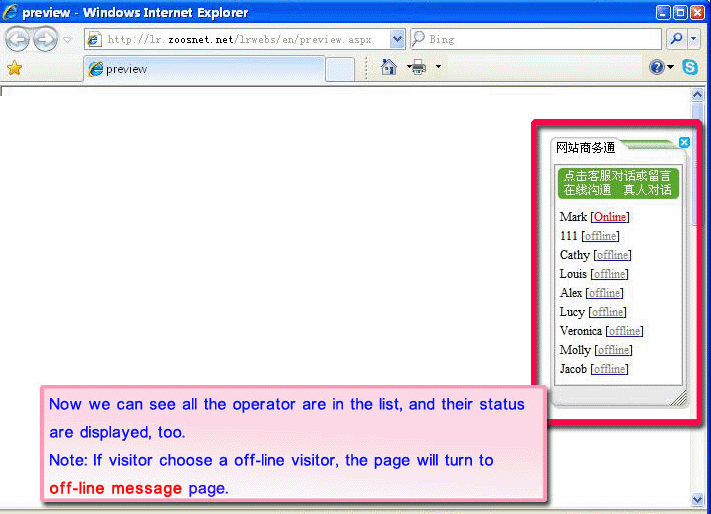711x514 pixels.
Task: Click Jacob's offline status link
Action: 609,369
